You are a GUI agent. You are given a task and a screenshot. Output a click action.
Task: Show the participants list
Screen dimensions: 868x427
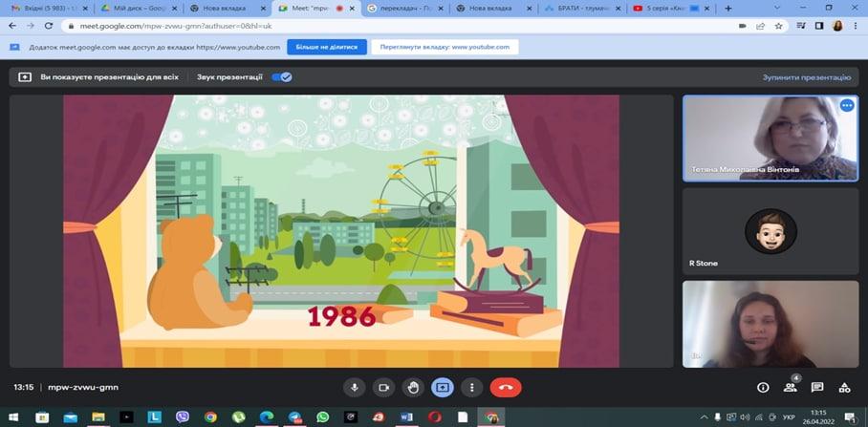(791, 388)
